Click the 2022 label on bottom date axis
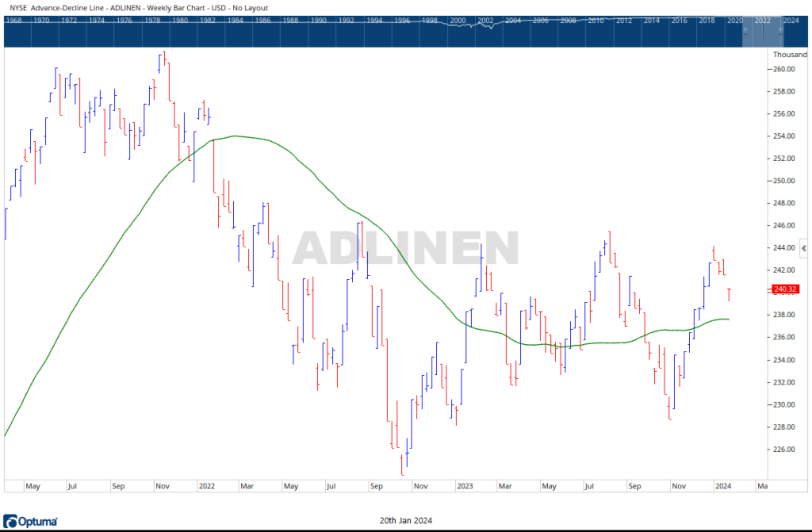The image size is (812, 532). tap(207, 485)
